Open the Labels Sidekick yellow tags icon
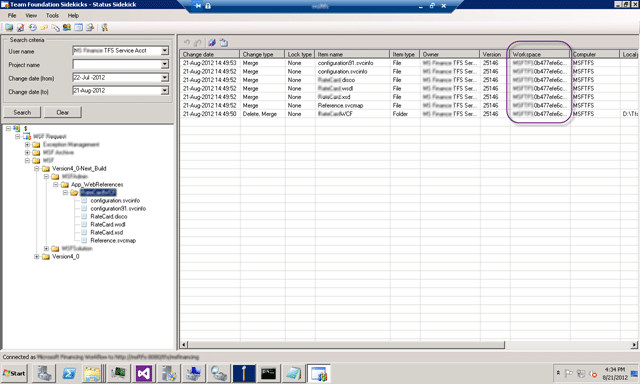 click(44, 27)
